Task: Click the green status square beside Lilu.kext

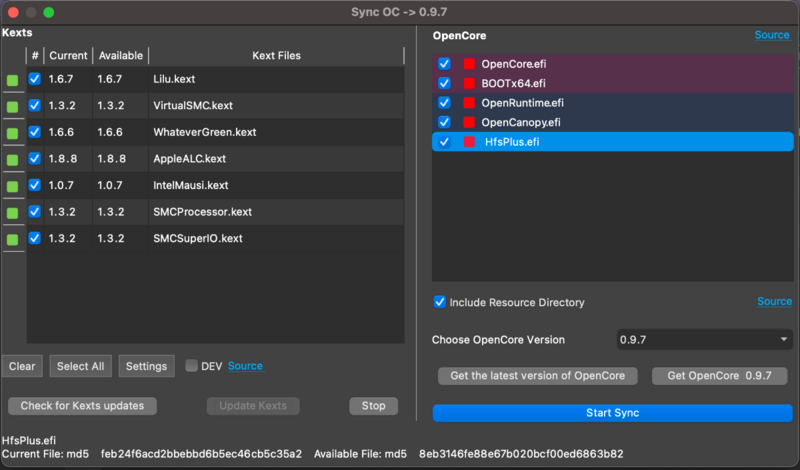Action: pyautogui.click(x=13, y=81)
